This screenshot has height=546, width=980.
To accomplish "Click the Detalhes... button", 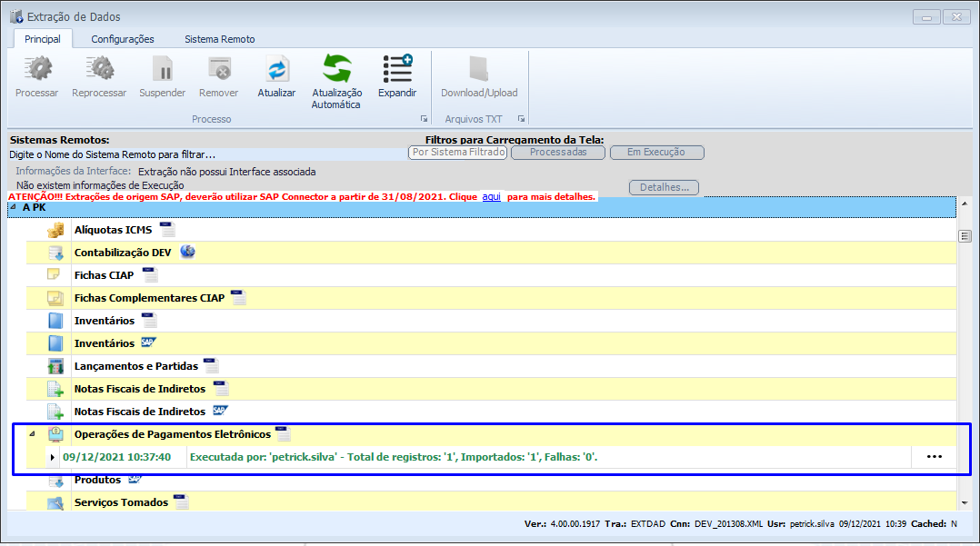I will (x=663, y=188).
